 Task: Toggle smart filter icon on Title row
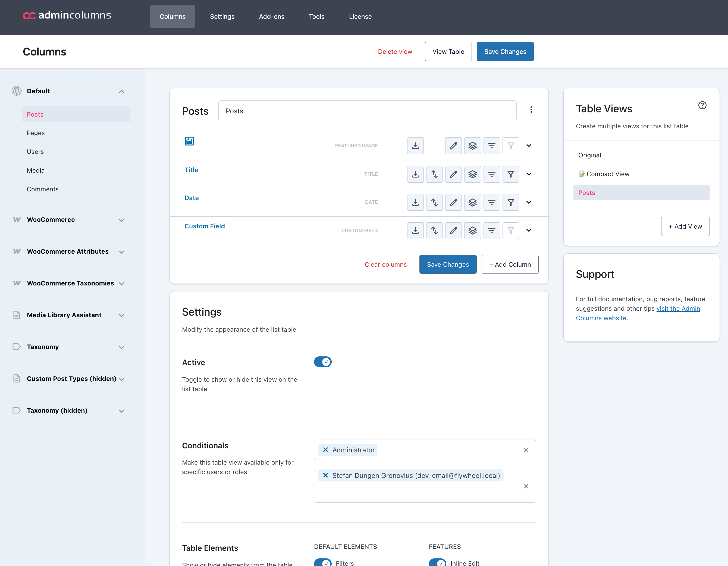click(x=491, y=174)
